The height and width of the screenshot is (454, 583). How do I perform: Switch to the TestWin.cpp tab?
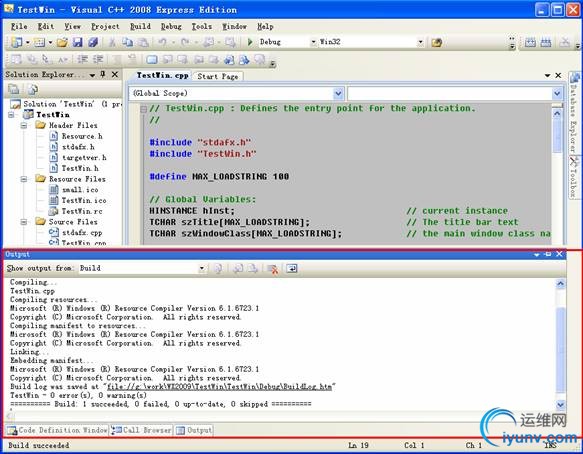pos(162,75)
